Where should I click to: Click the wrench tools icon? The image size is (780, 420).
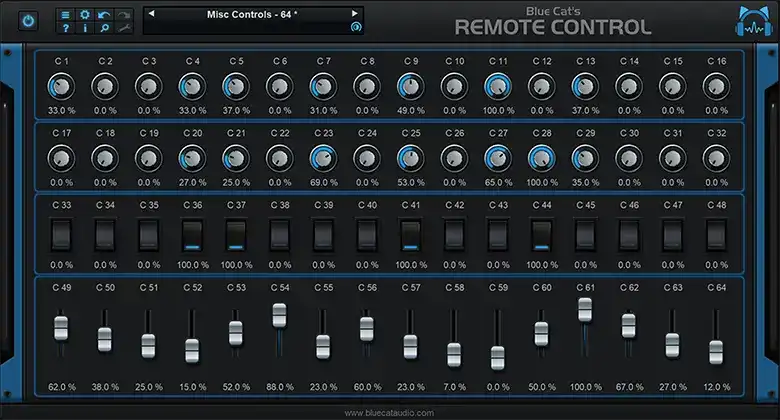click(124, 28)
